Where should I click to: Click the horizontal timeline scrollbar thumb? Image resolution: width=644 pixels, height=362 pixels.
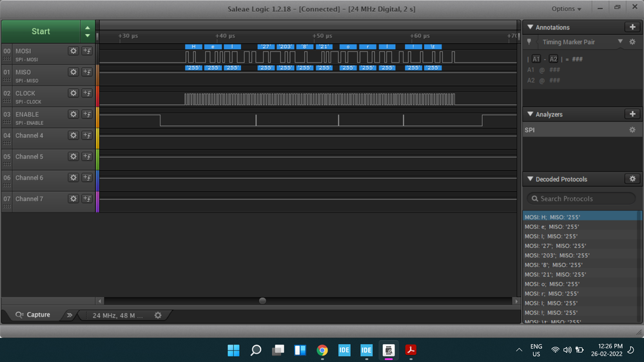[262, 301]
